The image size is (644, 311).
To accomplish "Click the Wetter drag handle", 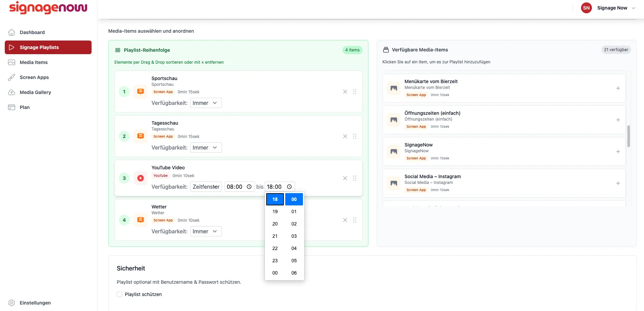I will pyautogui.click(x=355, y=220).
